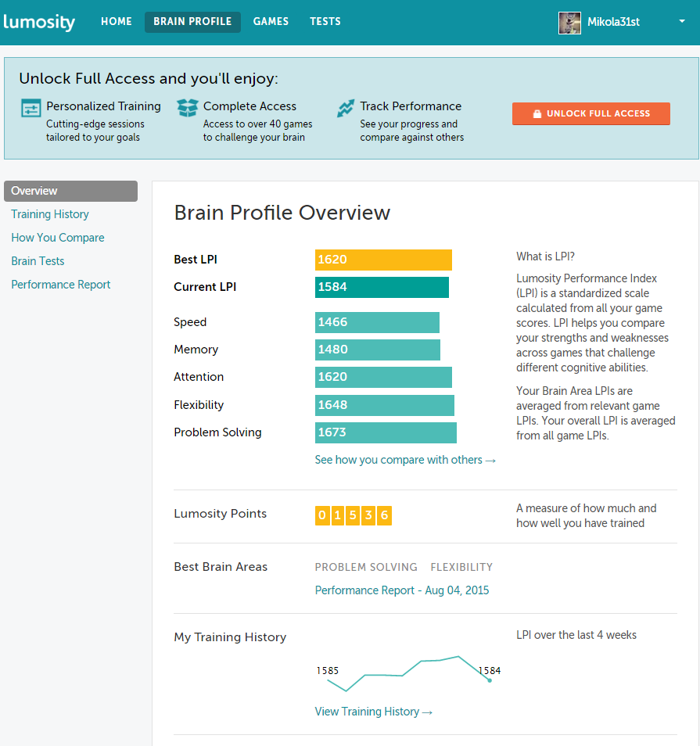Click the Memory label
The height and width of the screenshot is (746, 700).
tap(196, 350)
